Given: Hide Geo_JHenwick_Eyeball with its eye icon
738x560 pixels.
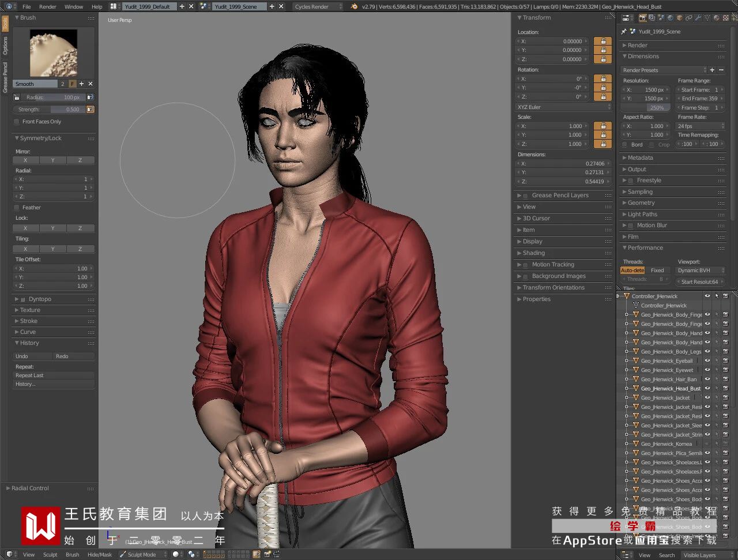Looking at the screenshot, I should (707, 361).
